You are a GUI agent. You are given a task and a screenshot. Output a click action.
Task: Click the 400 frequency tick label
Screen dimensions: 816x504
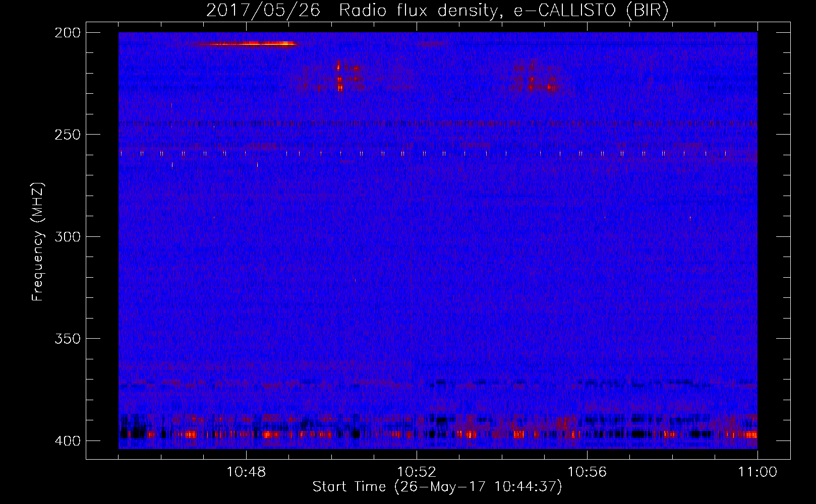[67, 441]
